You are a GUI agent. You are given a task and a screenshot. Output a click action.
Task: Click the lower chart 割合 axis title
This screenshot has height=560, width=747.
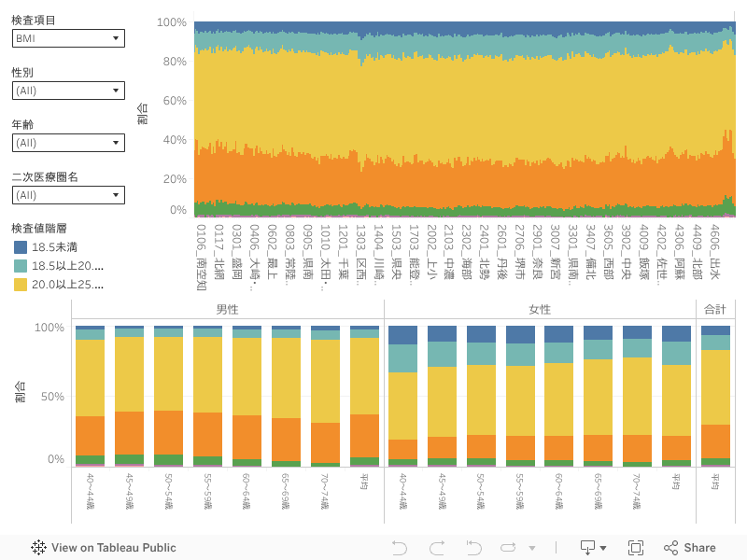pyautogui.click(x=20, y=392)
